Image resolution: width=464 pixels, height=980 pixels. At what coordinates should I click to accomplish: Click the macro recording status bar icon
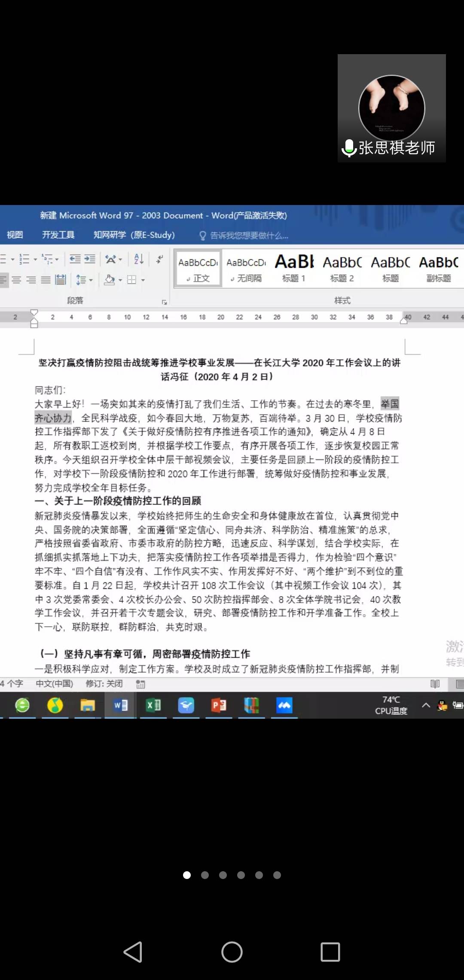(x=140, y=684)
